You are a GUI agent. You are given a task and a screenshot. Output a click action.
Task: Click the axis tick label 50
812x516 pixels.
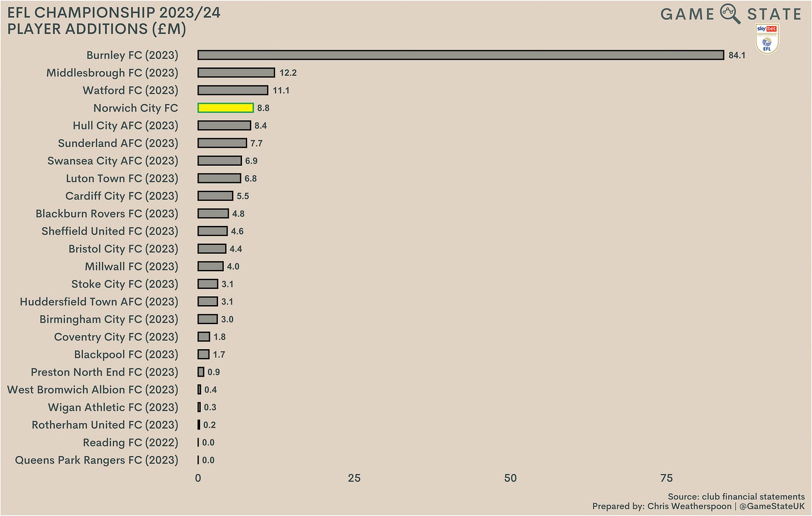point(510,478)
